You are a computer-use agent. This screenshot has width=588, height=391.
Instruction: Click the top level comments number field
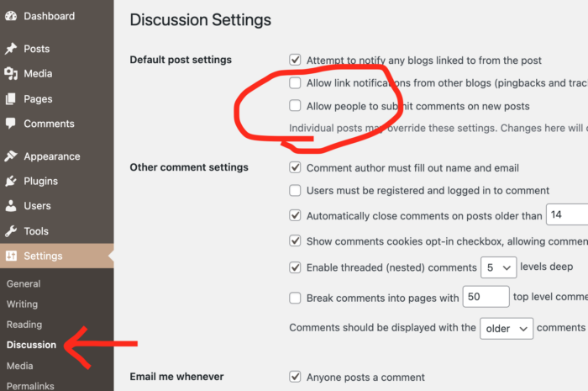pos(486,298)
